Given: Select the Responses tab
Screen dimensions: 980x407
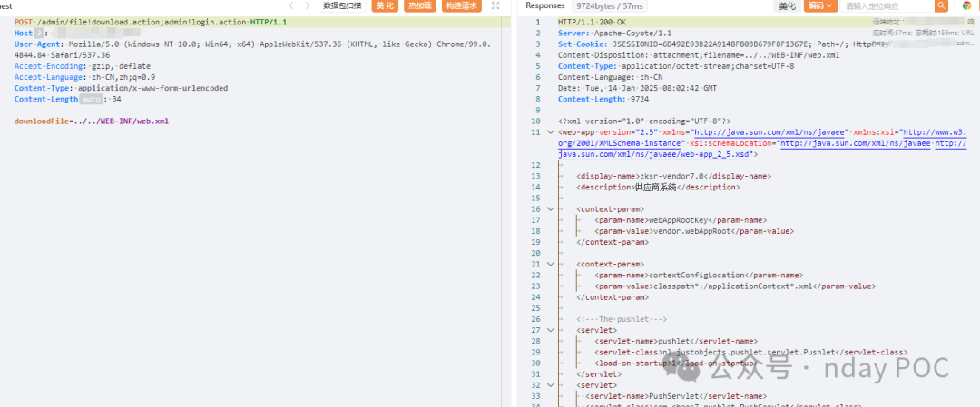Looking at the screenshot, I should tap(545, 5).
